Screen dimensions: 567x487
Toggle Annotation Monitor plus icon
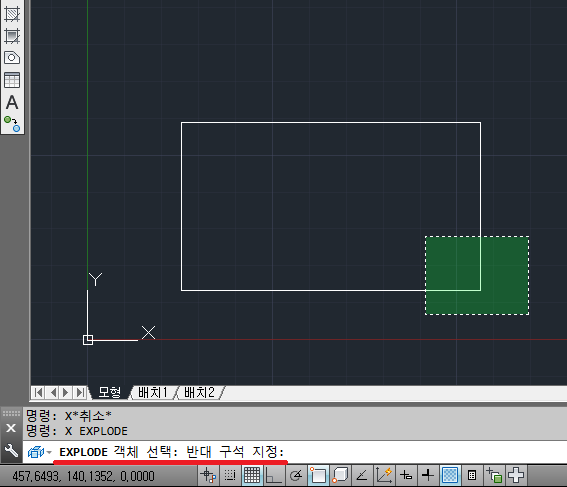[516, 475]
